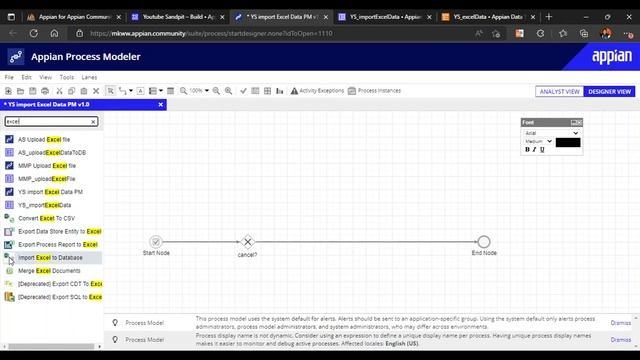Click the print icon in toolbar
The width and height of the screenshot is (640, 360).
(x=45, y=91)
